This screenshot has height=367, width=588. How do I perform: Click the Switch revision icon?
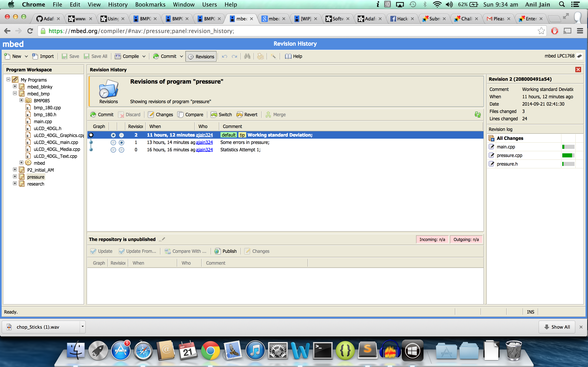[x=214, y=115]
